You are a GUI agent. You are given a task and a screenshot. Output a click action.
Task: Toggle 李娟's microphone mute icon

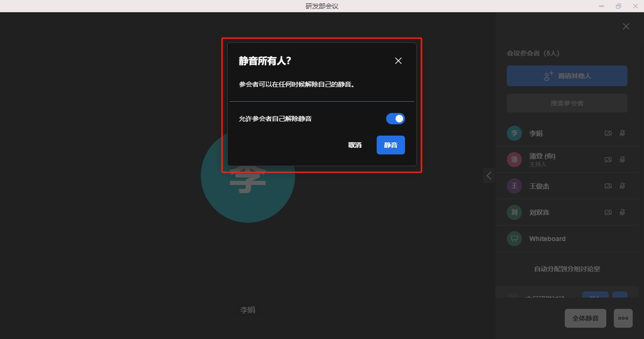coord(622,133)
